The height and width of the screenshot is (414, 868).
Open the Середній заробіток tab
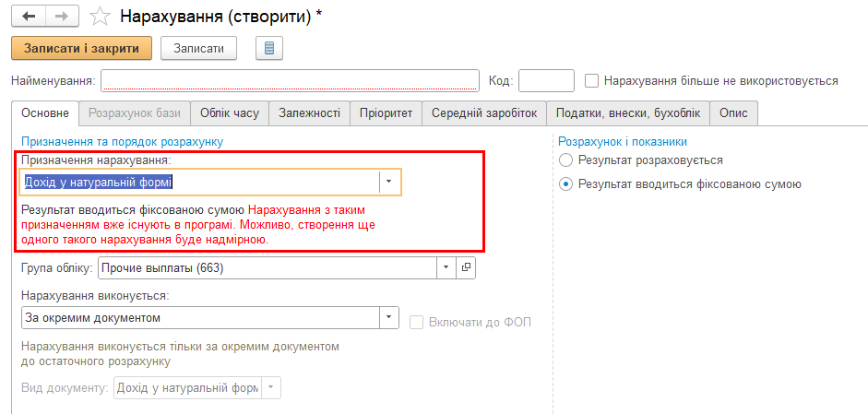coord(484,113)
